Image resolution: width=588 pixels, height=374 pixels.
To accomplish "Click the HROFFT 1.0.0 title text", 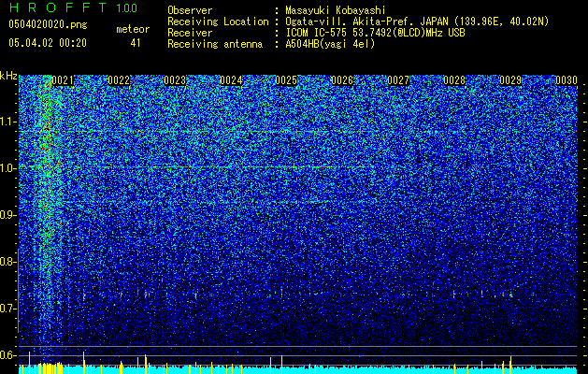I will coord(73,7).
